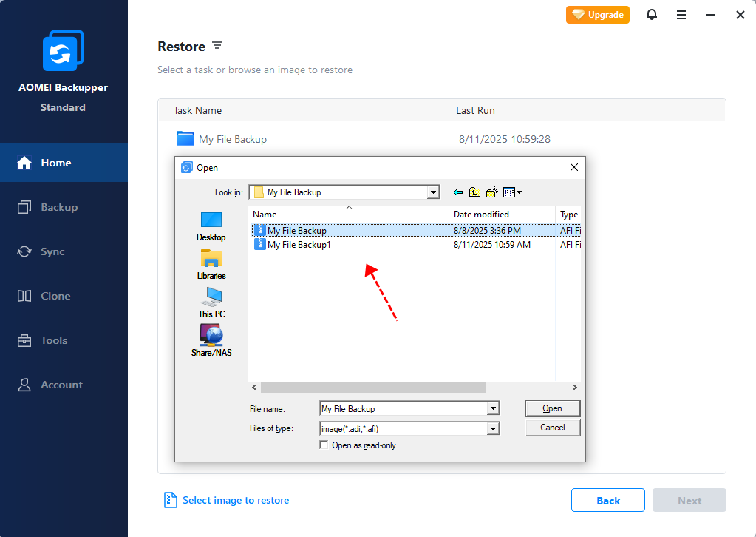Image resolution: width=756 pixels, height=537 pixels.
Task: Click the Select image to restore file icon
Action: tap(170, 500)
